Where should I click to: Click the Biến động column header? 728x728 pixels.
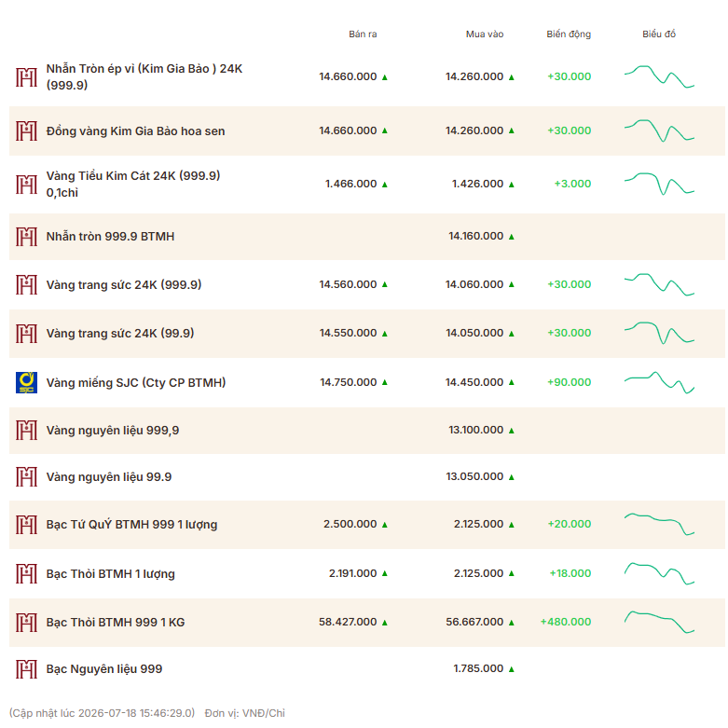[569, 34]
